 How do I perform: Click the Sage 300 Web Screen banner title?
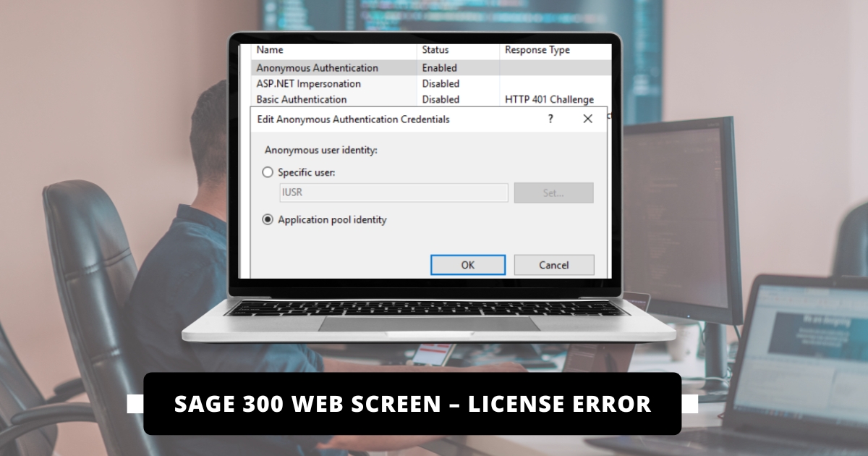[x=412, y=403]
